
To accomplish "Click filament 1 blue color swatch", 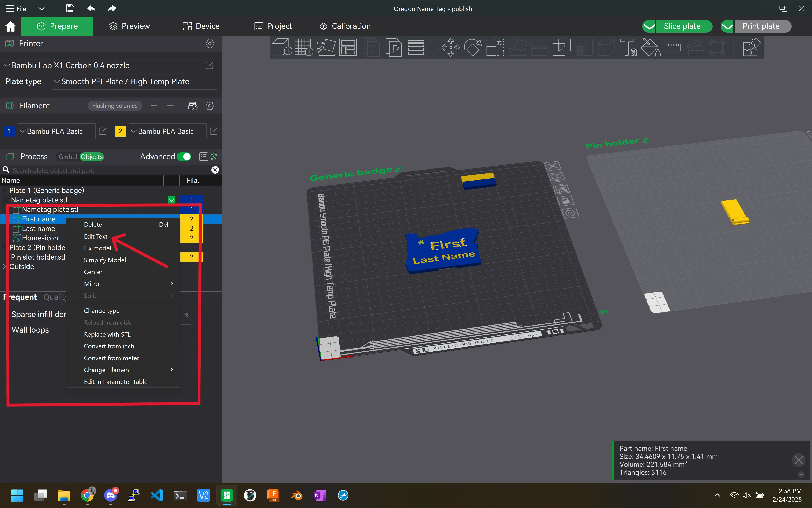I will [9, 131].
